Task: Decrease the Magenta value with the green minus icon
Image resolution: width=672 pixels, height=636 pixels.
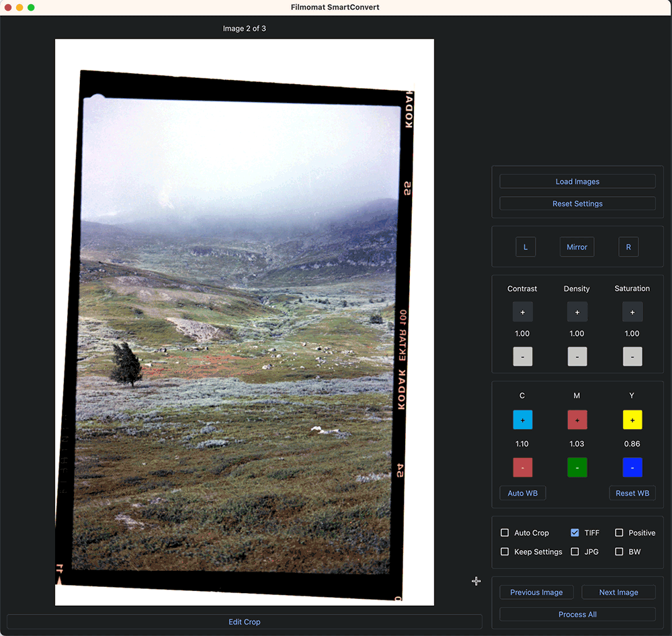Action: [577, 467]
